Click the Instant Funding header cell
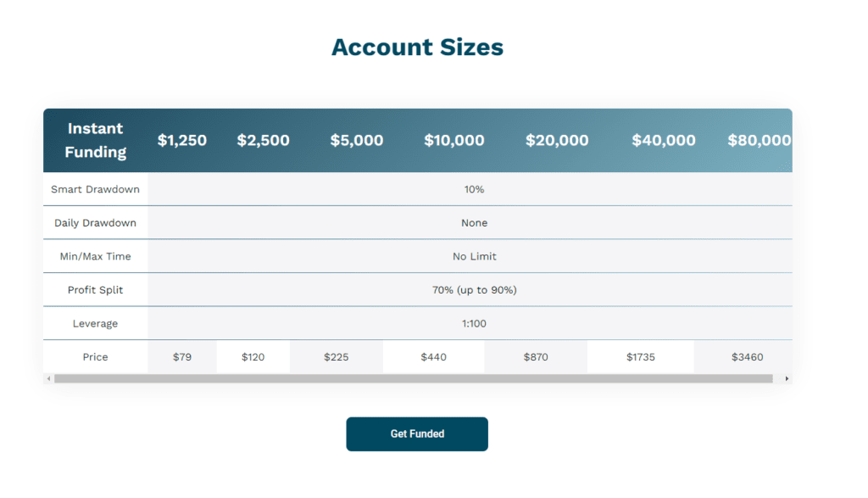The height and width of the screenshot is (498, 868). click(x=95, y=140)
